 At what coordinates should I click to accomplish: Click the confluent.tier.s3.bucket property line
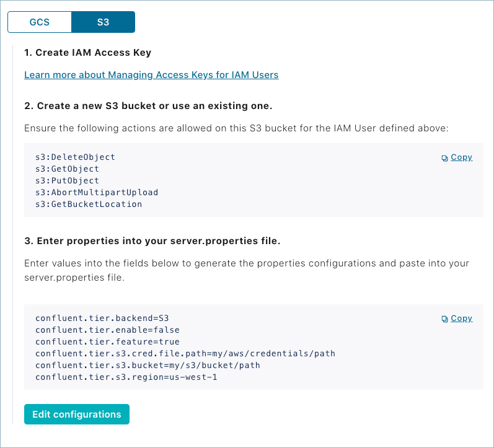click(x=148, y=366)
